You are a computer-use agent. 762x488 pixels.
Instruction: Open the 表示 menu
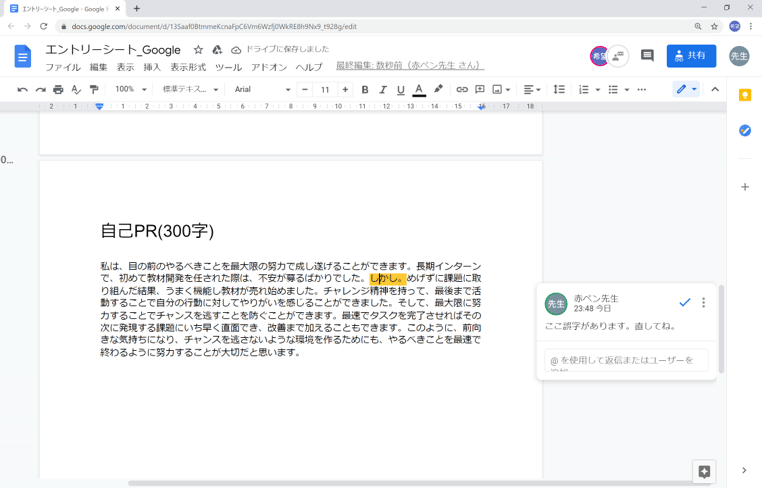125,67
